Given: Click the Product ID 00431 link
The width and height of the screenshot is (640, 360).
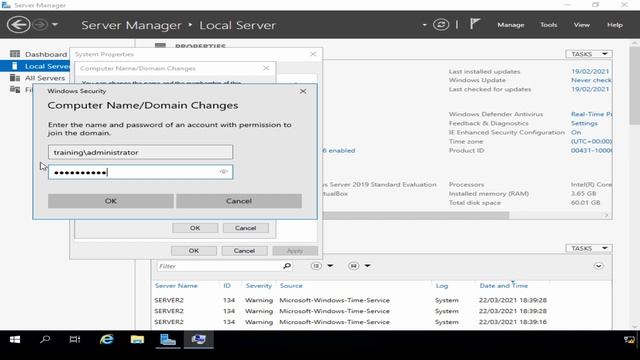Looking at the screenshot, I should coord(591,151).
